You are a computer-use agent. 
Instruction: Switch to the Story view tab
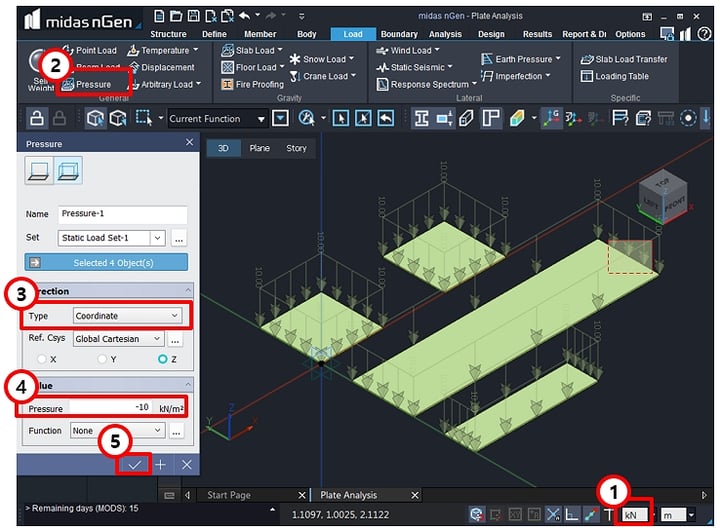click(296, 148)
